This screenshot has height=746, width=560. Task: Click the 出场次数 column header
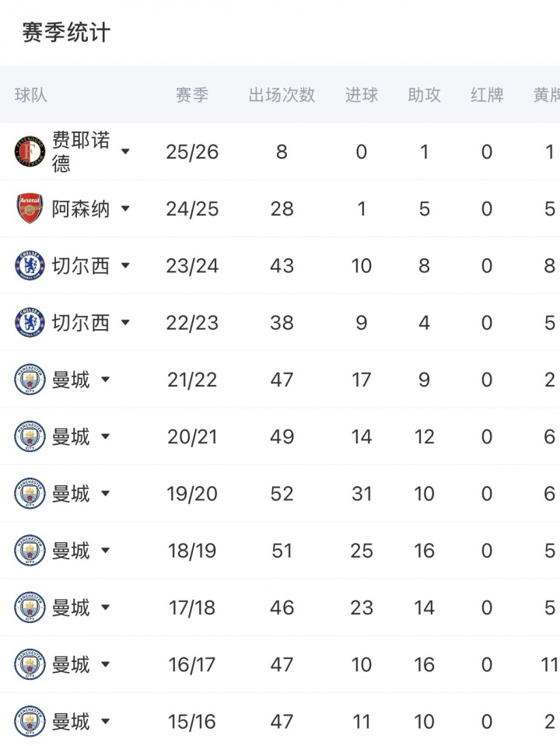(x=282, y=95)
